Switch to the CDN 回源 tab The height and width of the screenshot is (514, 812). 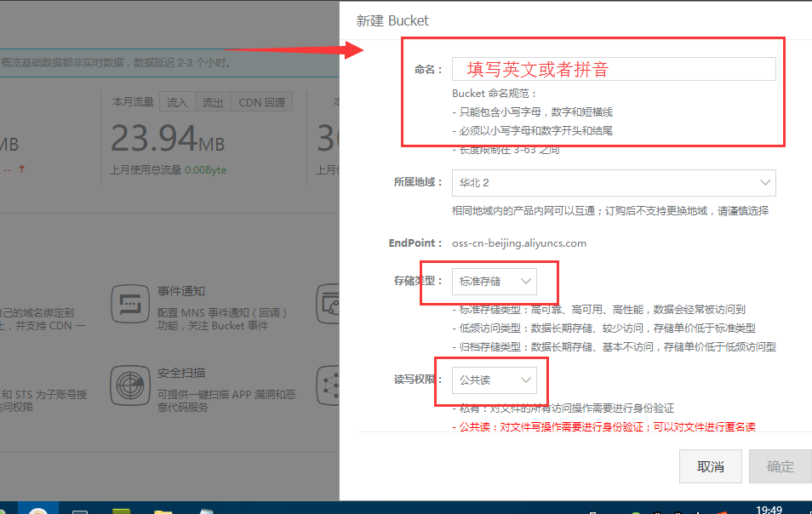click(261, 102)
